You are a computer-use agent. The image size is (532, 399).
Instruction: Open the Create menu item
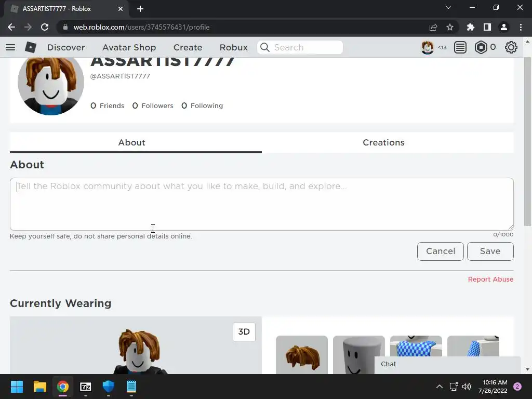[x=188, y=47]
